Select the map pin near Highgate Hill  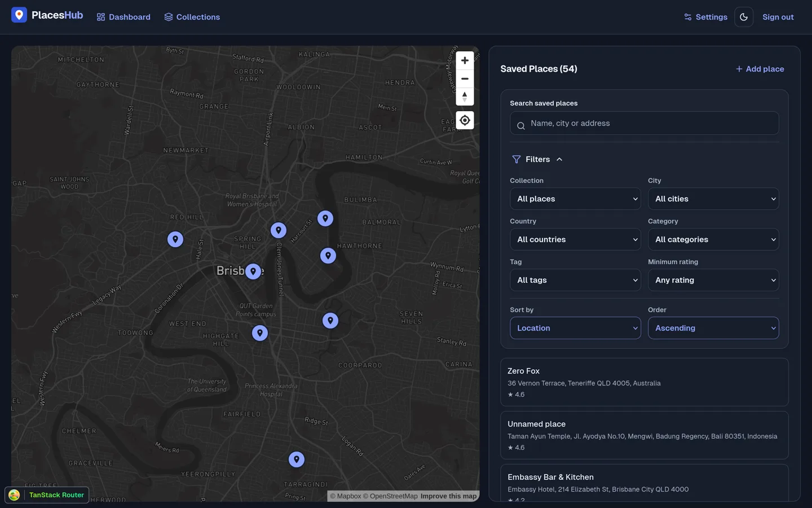260,333
